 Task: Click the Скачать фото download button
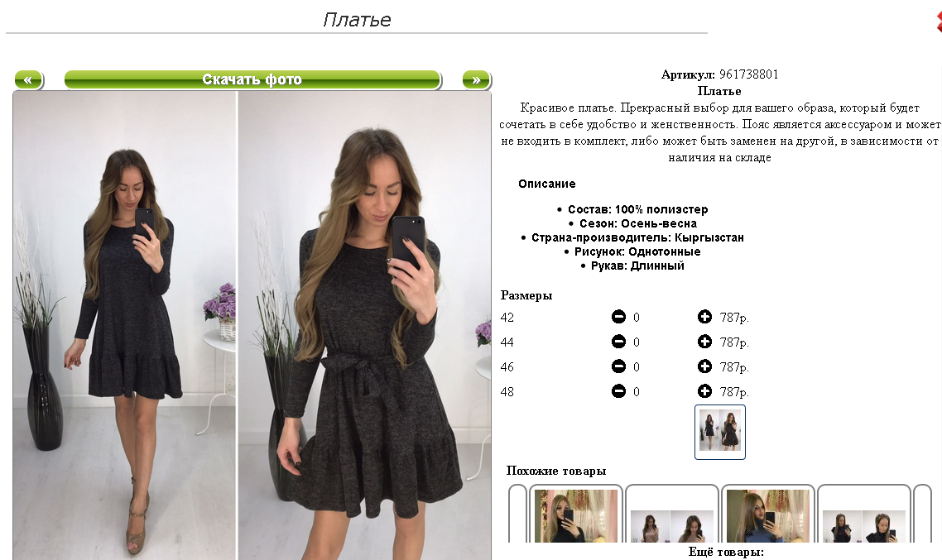coord(252,80)
